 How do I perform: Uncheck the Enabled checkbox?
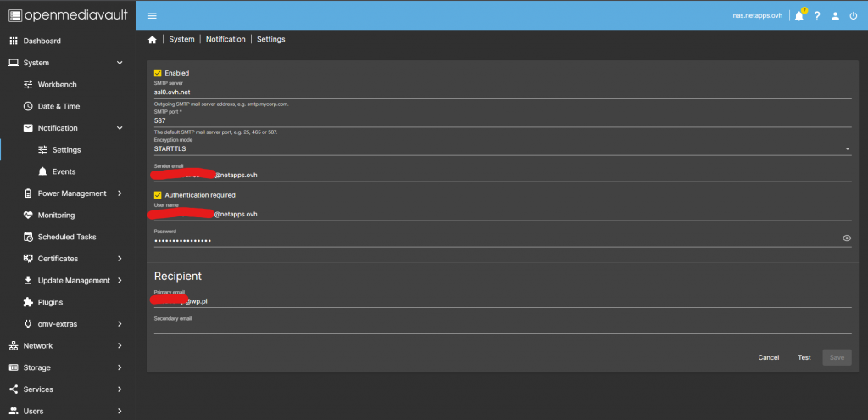158,73
